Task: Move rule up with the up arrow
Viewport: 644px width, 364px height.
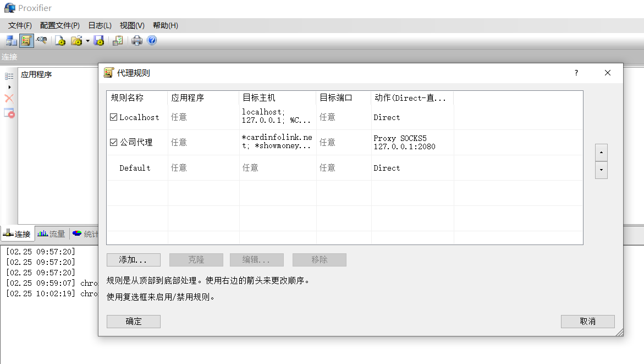Action: 601,153
